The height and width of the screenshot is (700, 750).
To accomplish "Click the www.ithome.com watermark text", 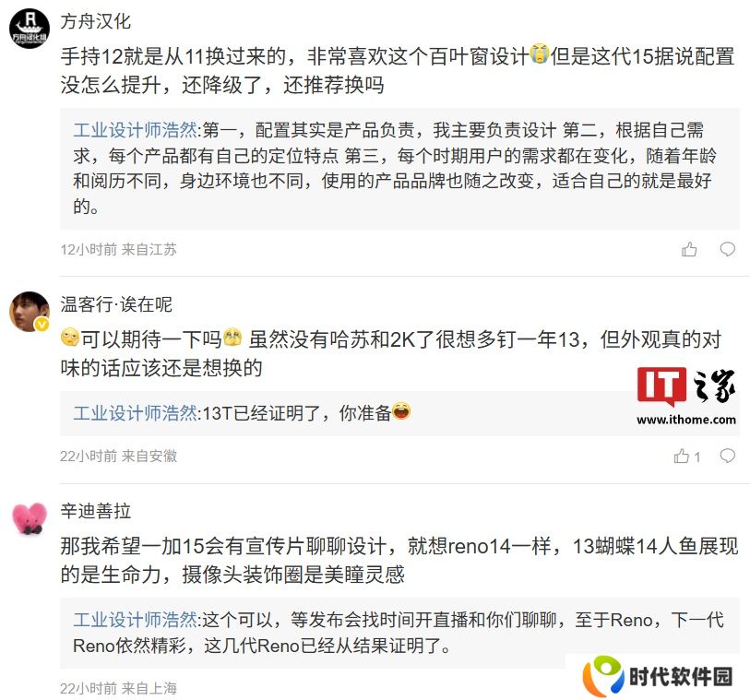I will tap(686, 420).
